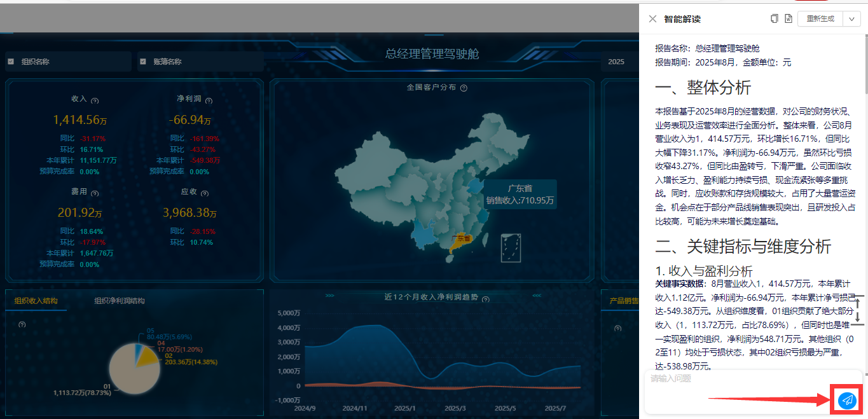The image size is (868, 419).
Task: Expand the 重新生成 dropdown arrow
Action: pos(851,19)
